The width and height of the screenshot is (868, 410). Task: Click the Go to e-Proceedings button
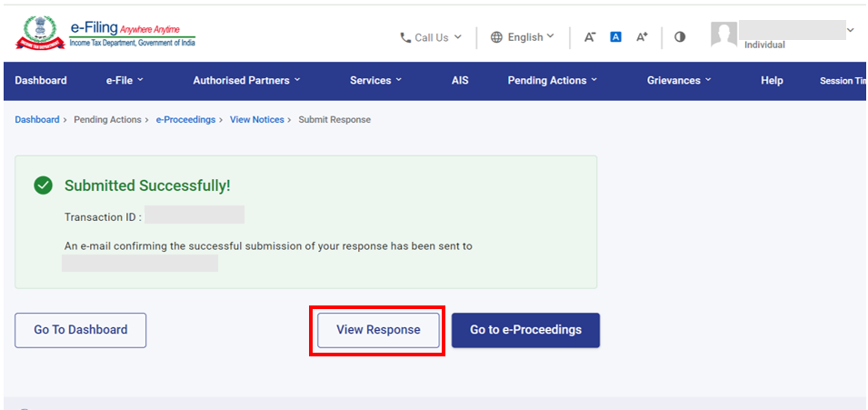click(525, 330)
